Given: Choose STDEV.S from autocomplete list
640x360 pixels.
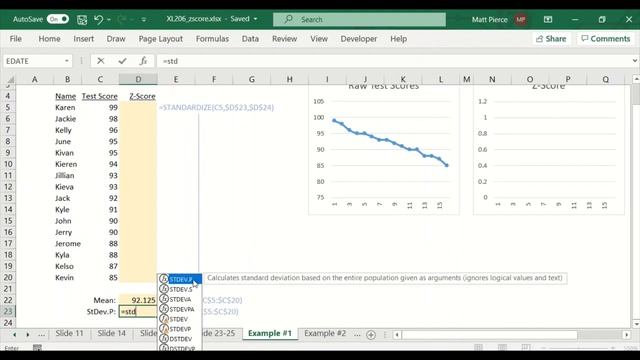Looking at the screenshot, I should coord(180,289).
